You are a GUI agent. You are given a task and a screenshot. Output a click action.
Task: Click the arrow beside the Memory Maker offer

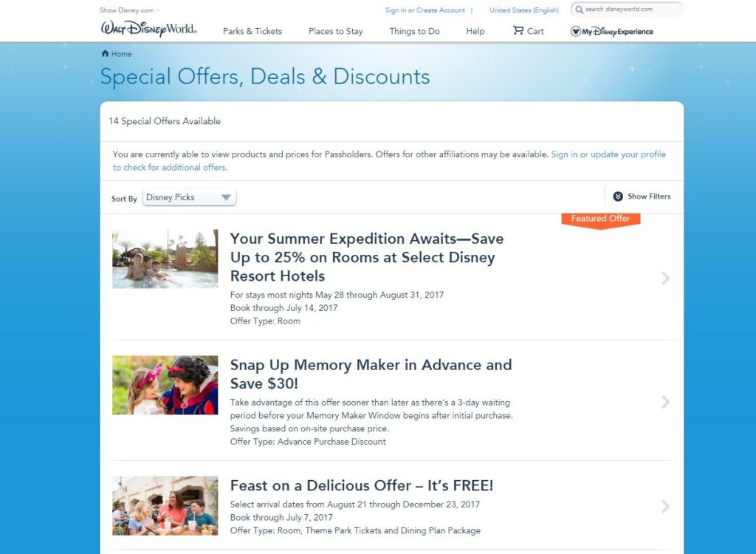665,402
